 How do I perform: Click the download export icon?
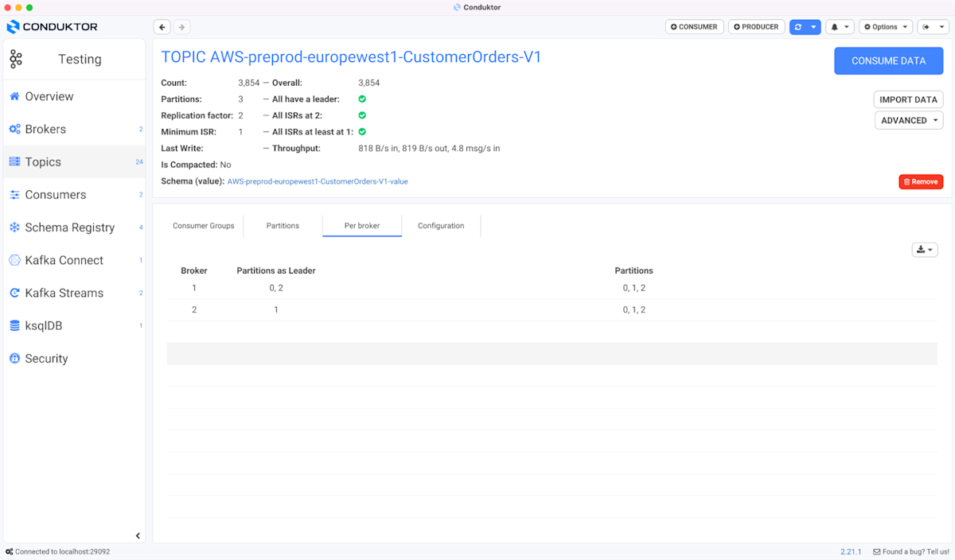tap(921, 250)
